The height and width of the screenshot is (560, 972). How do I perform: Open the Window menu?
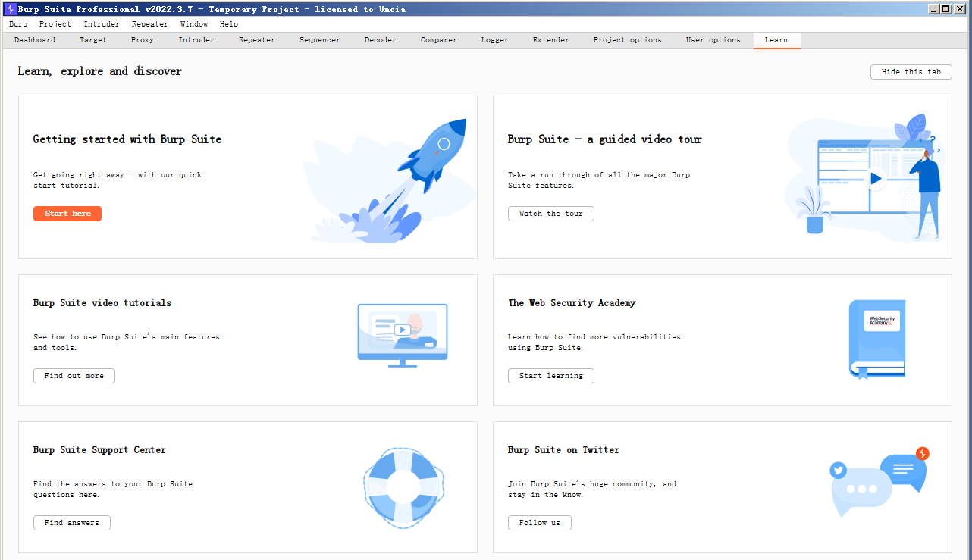point(194,24)
